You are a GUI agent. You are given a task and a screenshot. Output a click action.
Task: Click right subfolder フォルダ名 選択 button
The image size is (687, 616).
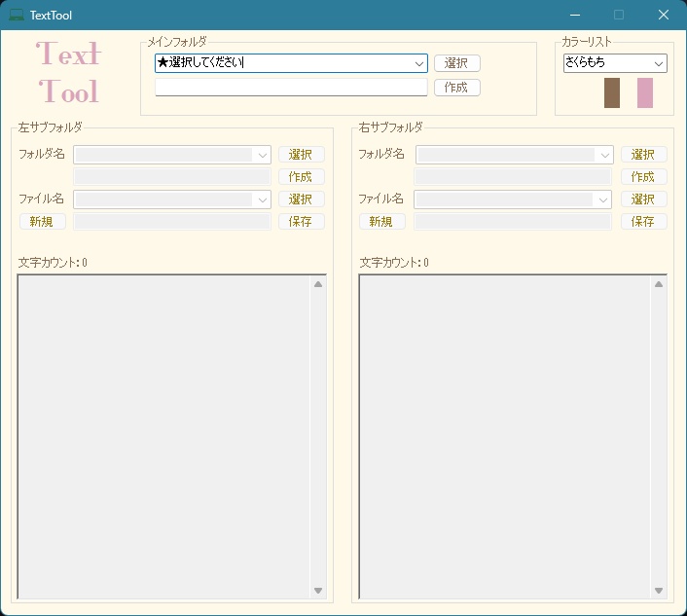[644, 155]
